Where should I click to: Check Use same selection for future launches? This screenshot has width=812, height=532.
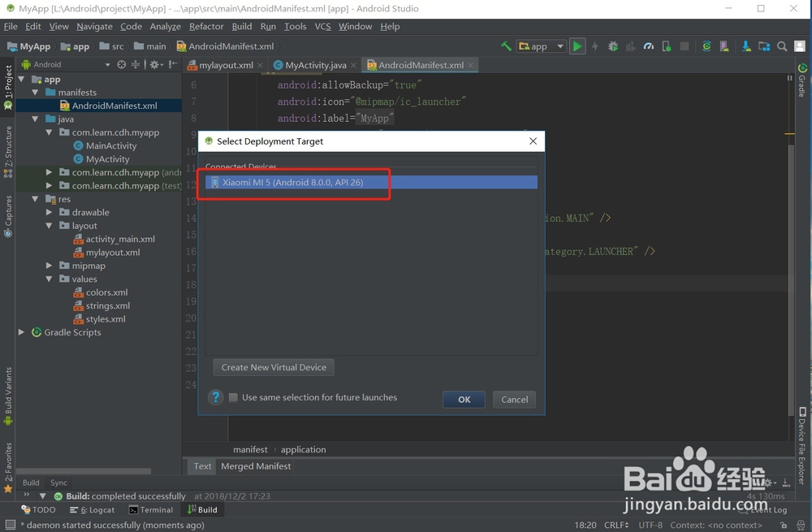[233, 397]
